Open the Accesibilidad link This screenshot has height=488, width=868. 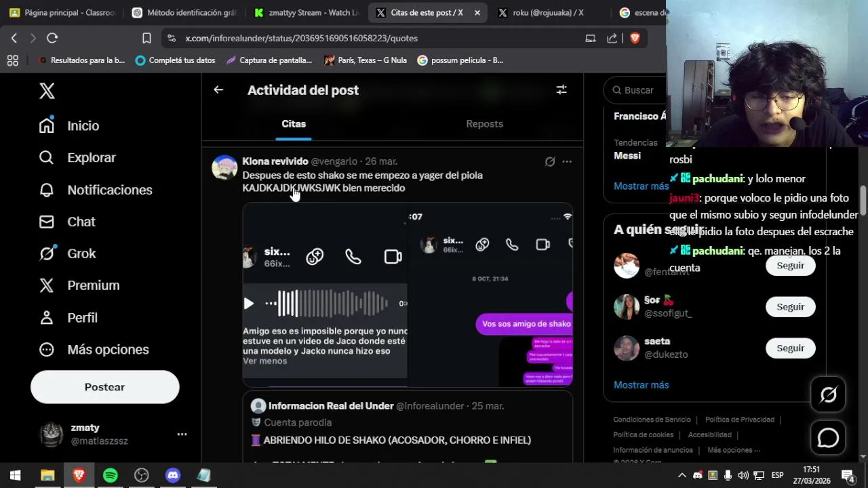[x=709, y=434]
